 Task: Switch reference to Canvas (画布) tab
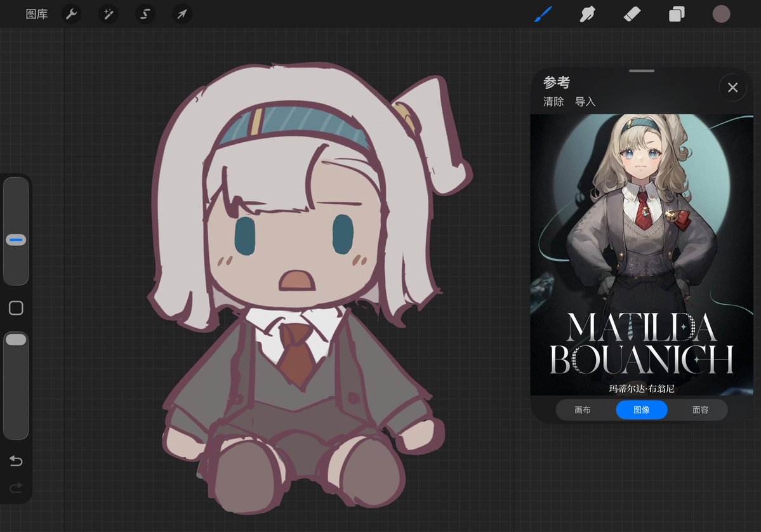[x=583, y=409]
